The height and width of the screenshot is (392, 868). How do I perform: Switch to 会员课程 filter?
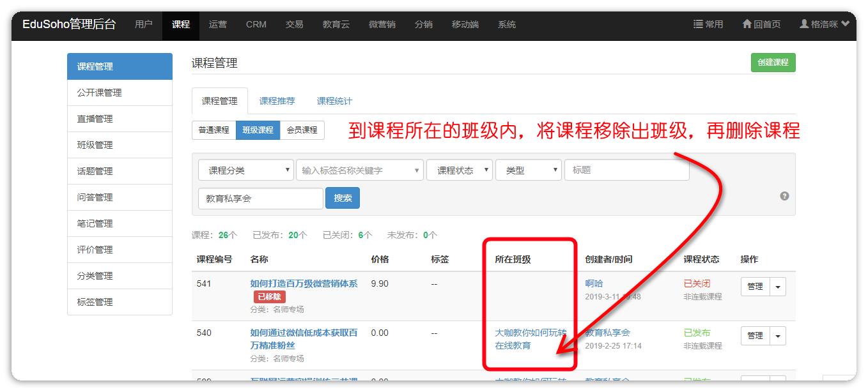pos(302,130)
